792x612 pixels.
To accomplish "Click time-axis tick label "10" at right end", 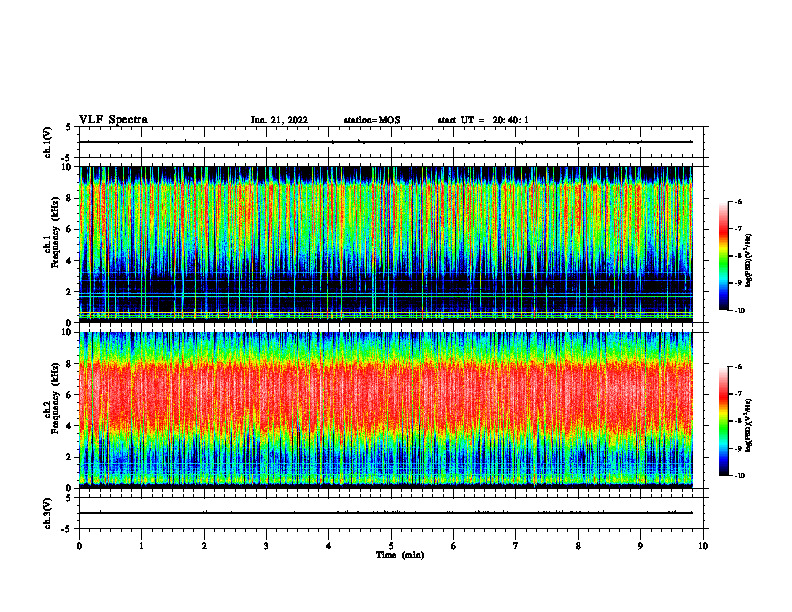I will click(703, 546).
